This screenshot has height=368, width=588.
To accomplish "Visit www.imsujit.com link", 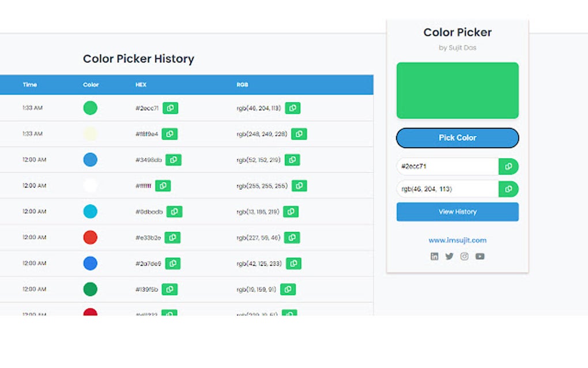I will [457, 240].
